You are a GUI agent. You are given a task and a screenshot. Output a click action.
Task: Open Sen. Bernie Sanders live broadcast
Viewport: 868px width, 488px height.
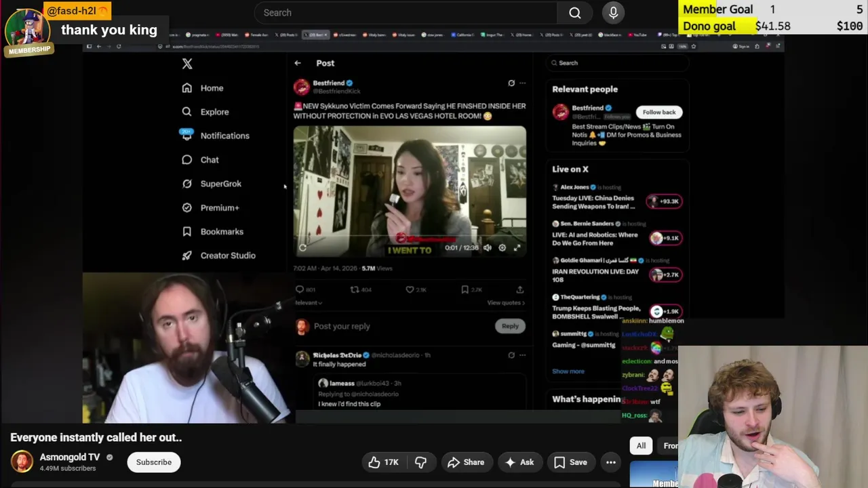[x=616, y=234]
